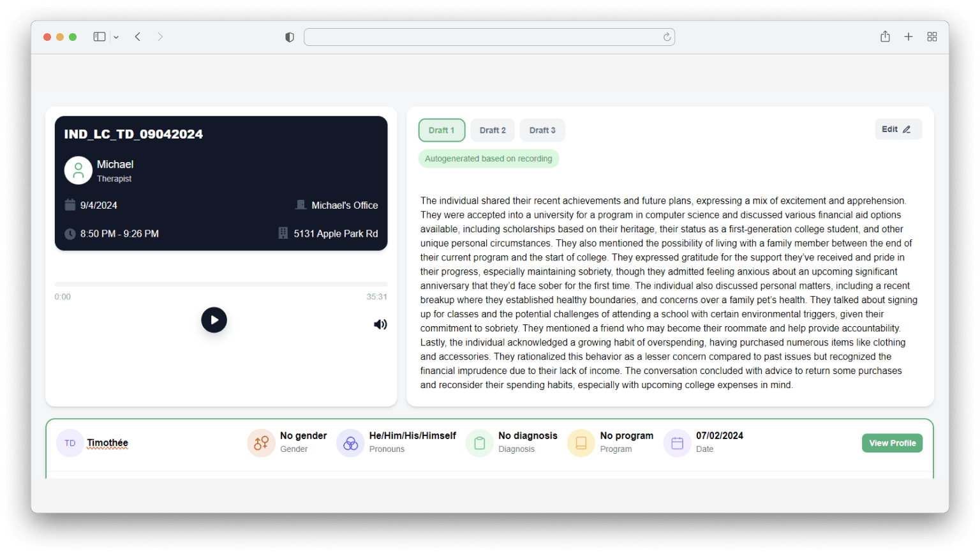Image resolution: width=980 pixels, height=554 pixels.
Task: Reload the page from the address bar
Action: (667, 37)
